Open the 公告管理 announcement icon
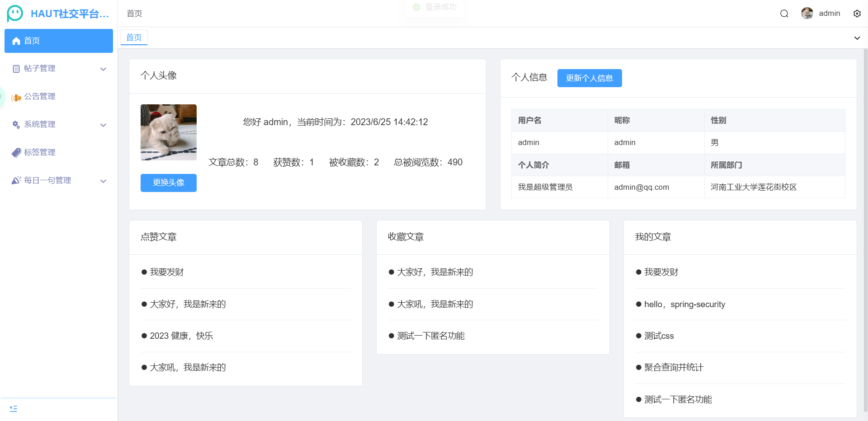 16,97
